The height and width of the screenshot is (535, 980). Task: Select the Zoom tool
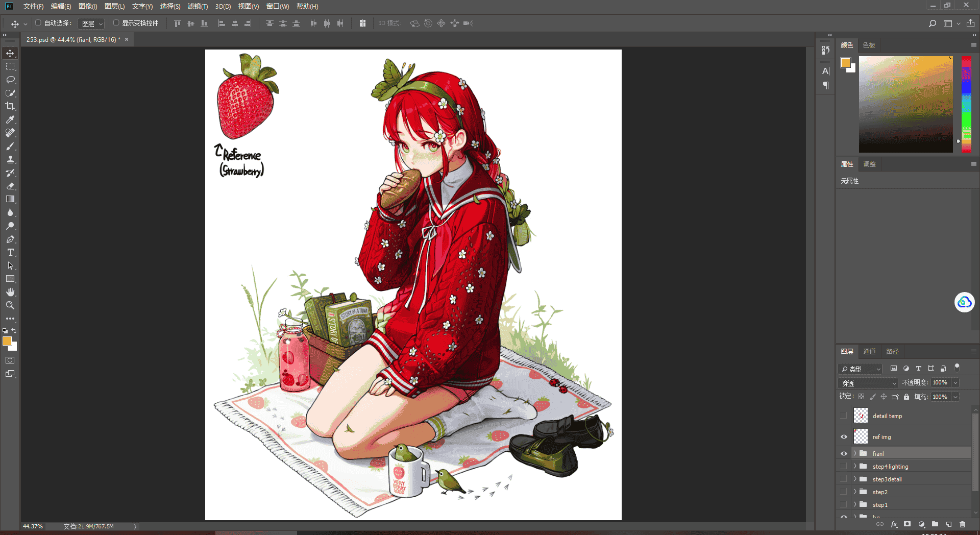click(10, 305)
